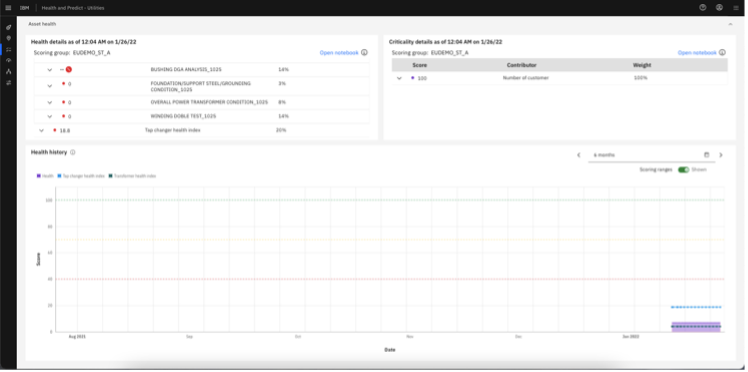Image resolution: width=748 pixels, height=372 pixels.
Task: Open the bottom settings-adjust sidebar icon
Action: 8,83
